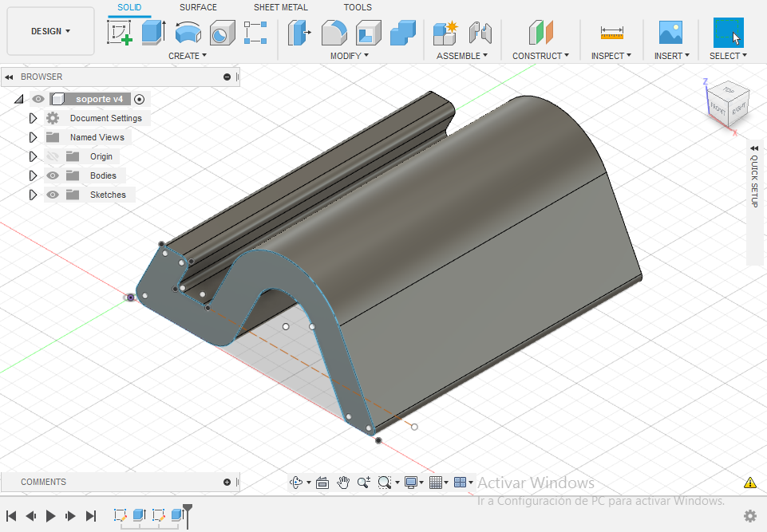The width and height of the screenshot is (767, 532).
Task: Select the Press Pull tool
Action: pos(299,32)
